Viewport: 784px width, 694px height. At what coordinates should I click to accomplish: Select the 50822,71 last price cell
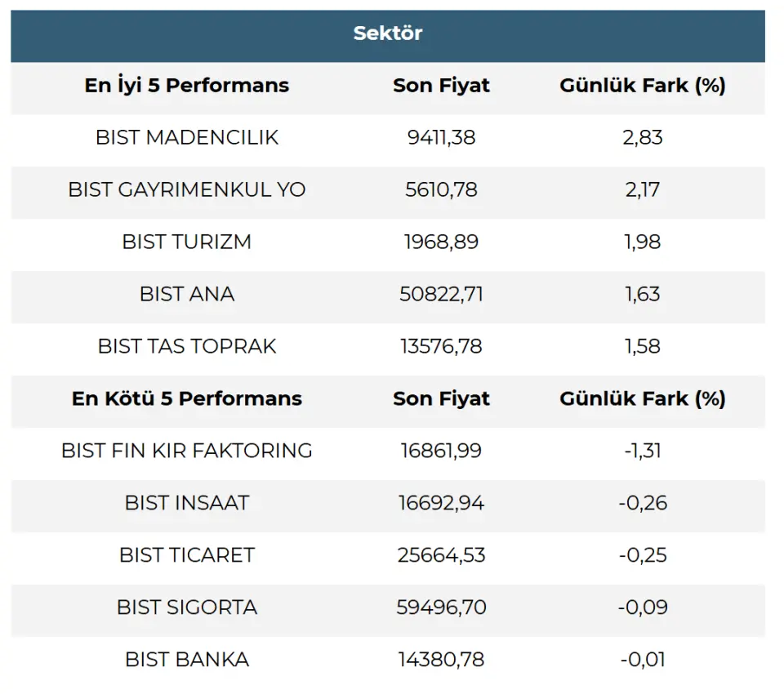pyautogui.click(x=441, y=294)
